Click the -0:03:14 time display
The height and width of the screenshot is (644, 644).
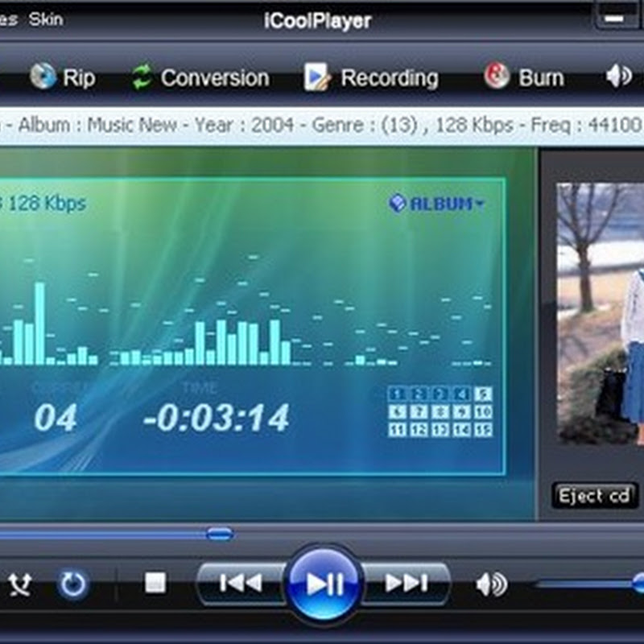pos(217,418)
